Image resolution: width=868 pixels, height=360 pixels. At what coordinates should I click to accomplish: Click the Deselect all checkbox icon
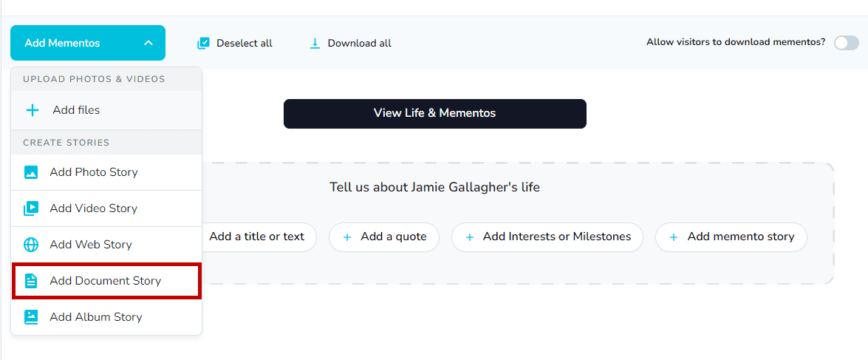(x=203, y=44)
